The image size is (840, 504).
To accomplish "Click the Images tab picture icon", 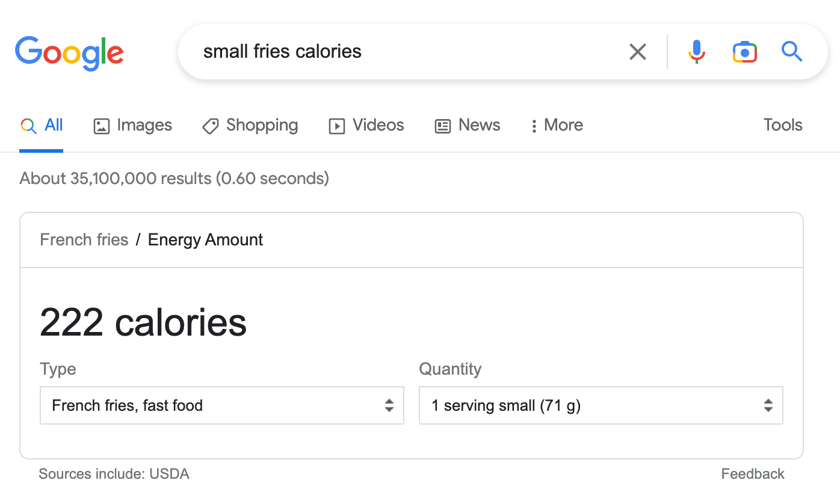I will (102, 126).
